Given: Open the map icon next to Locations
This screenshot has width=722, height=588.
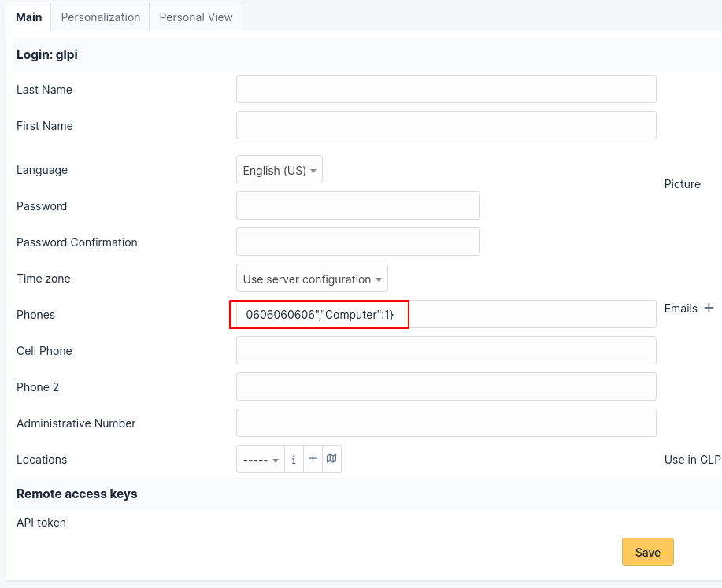Looking at the screenshot, I should click(331, 459).
